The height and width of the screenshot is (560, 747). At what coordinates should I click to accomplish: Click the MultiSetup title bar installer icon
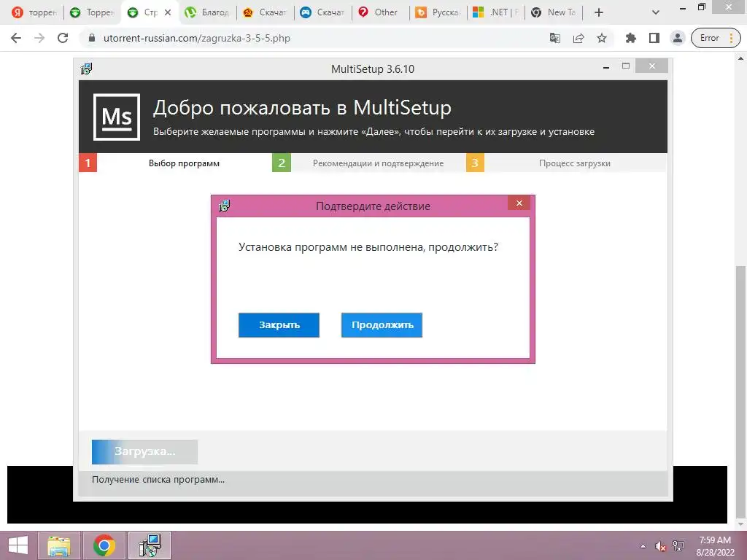point(86,69)
